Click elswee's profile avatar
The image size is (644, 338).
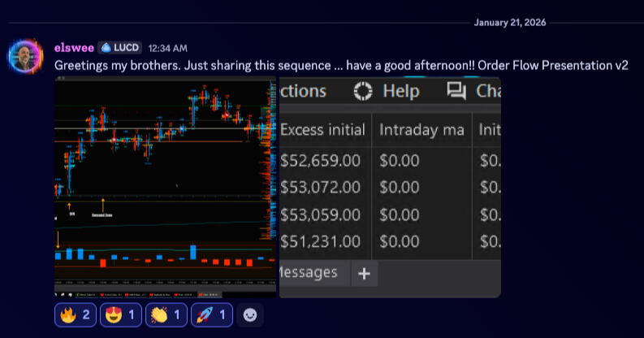click(x=25, y=56)
